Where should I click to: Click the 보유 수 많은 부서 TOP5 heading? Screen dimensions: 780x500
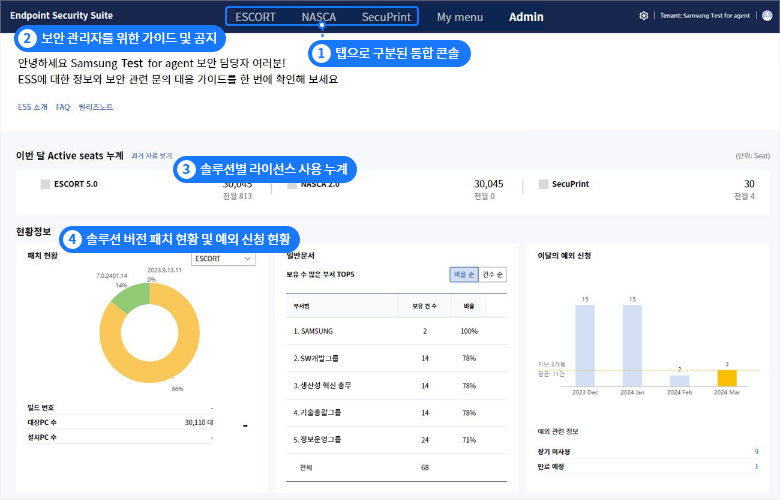pyautogui.click(x=320, y=275)
